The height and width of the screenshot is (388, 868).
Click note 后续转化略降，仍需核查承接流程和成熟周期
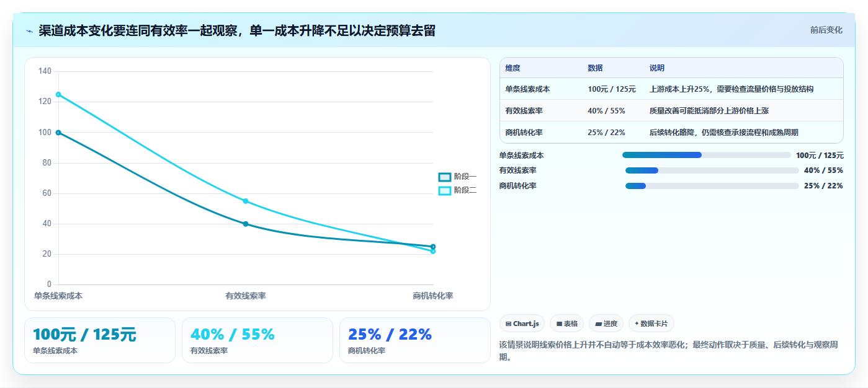pos(724,133)
